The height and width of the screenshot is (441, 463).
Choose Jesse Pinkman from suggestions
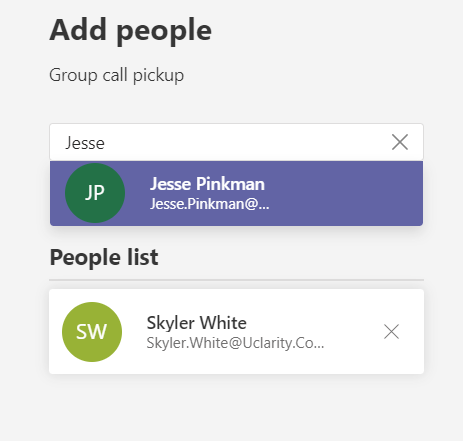[x=236, y=193]
